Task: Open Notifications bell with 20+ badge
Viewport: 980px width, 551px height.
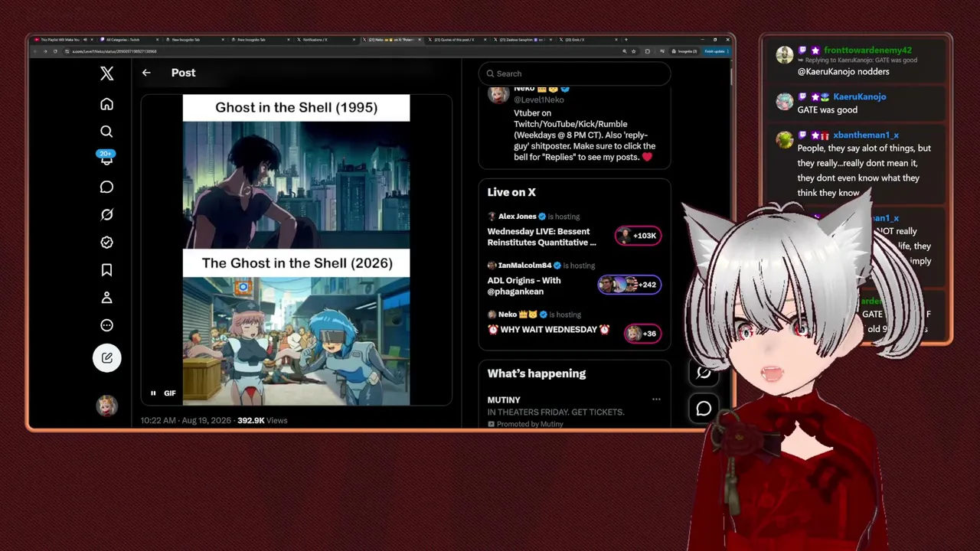Action: [106, 158]
